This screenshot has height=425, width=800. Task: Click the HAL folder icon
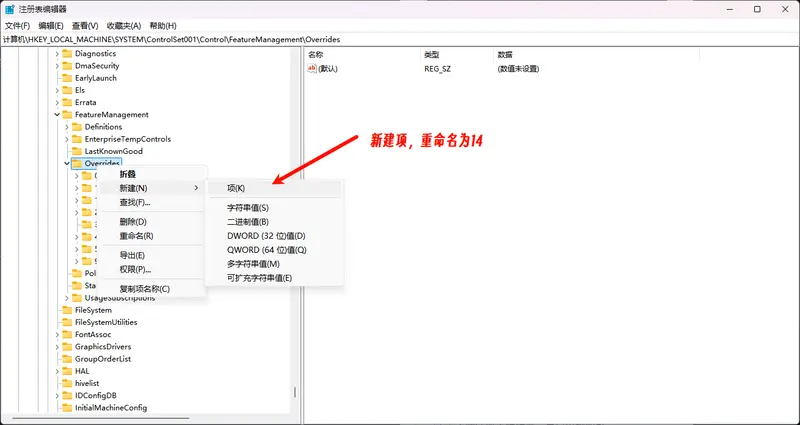[x=67, y=371]
